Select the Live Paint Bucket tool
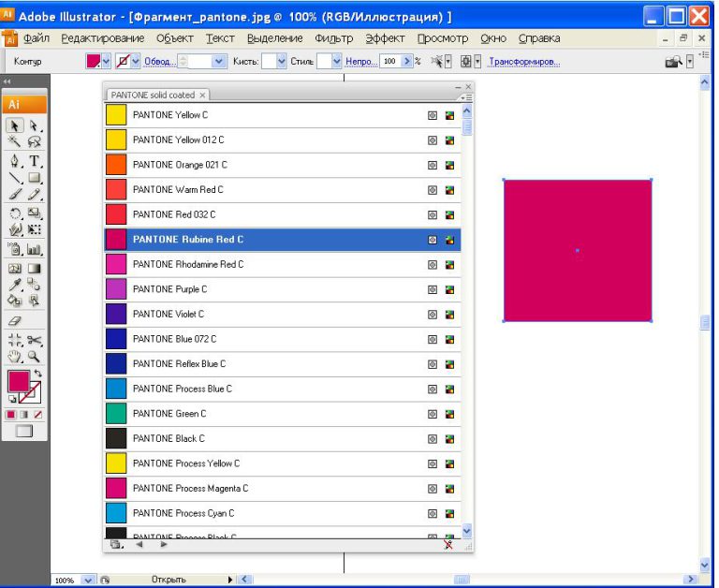 click(x=15, y=301)
